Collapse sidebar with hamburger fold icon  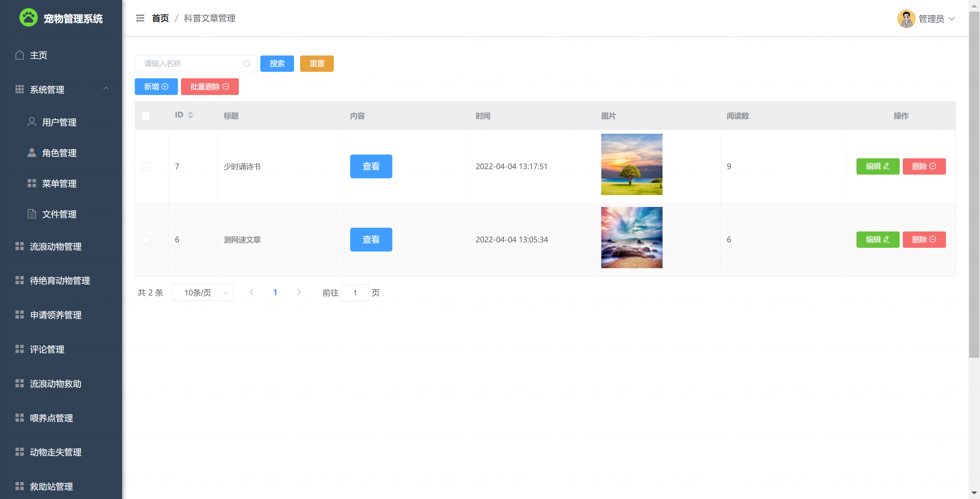140,18
